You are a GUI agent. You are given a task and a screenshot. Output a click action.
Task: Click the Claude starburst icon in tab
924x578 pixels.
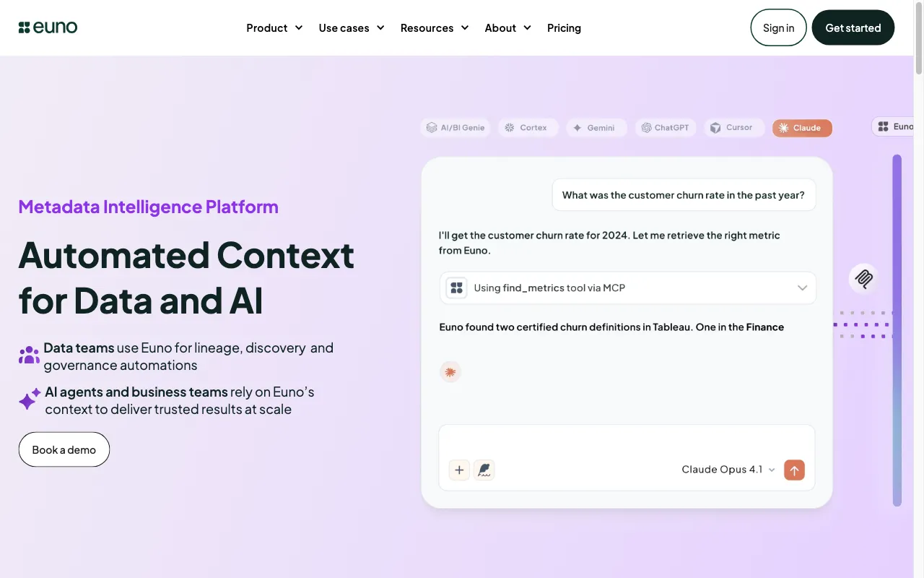tap(783, 128)
